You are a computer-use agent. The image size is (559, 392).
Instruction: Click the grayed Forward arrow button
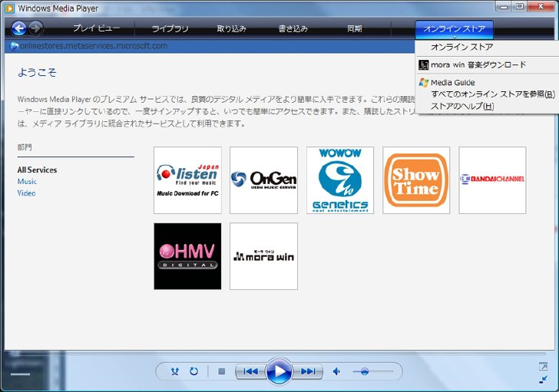click(x=35, y=28)
